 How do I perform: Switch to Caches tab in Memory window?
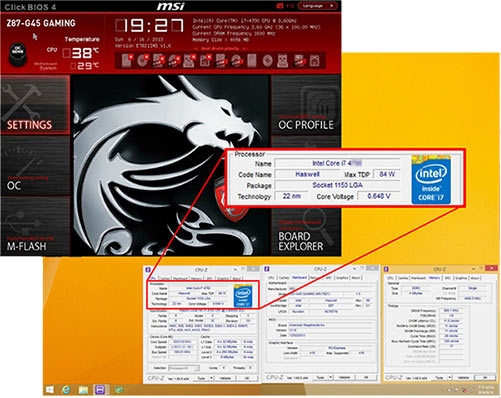pyautogui.click(x=403, y=278)
